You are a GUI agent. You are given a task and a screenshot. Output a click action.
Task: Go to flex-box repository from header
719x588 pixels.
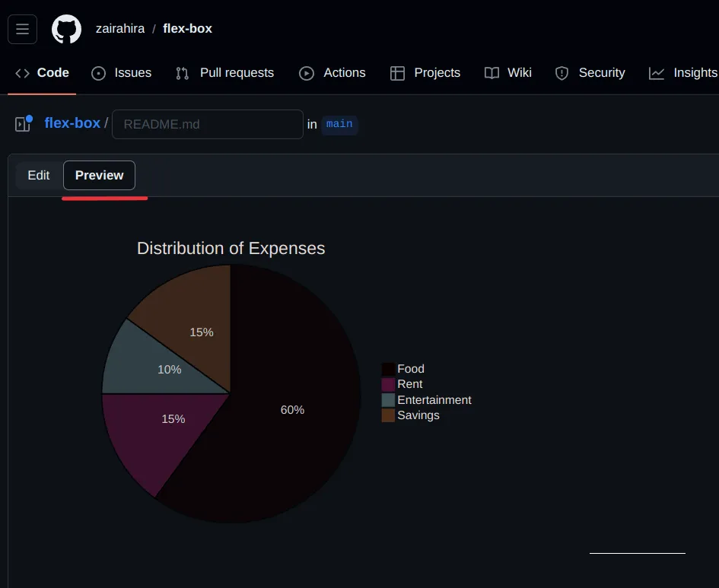point(187,29)
